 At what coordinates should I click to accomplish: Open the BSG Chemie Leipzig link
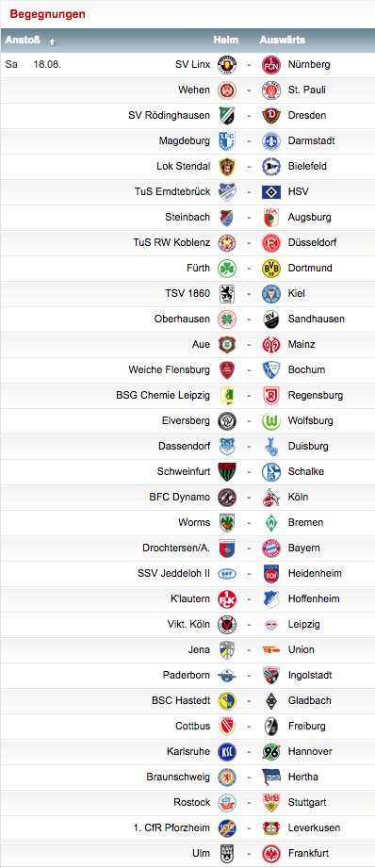163,396
